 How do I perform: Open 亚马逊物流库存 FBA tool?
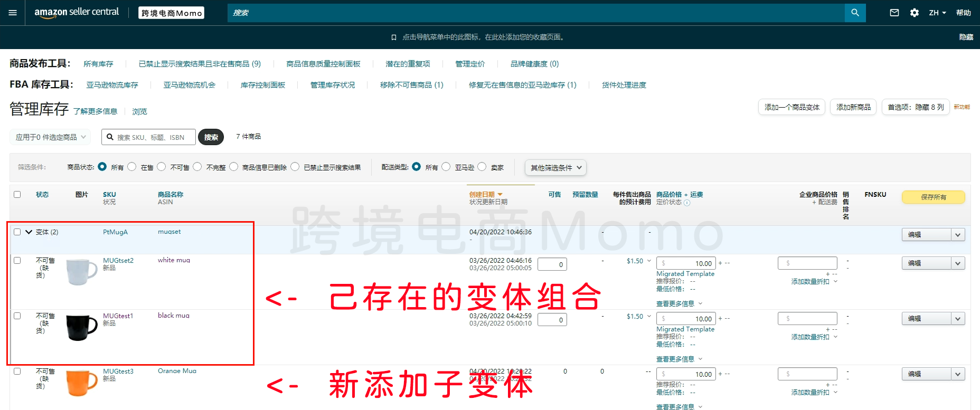click(112, 85)
